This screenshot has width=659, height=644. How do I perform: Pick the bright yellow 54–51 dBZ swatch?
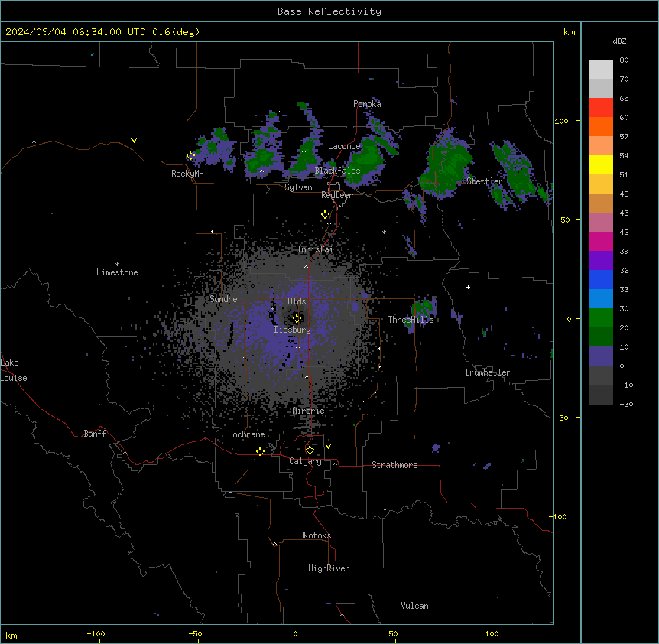601,164
